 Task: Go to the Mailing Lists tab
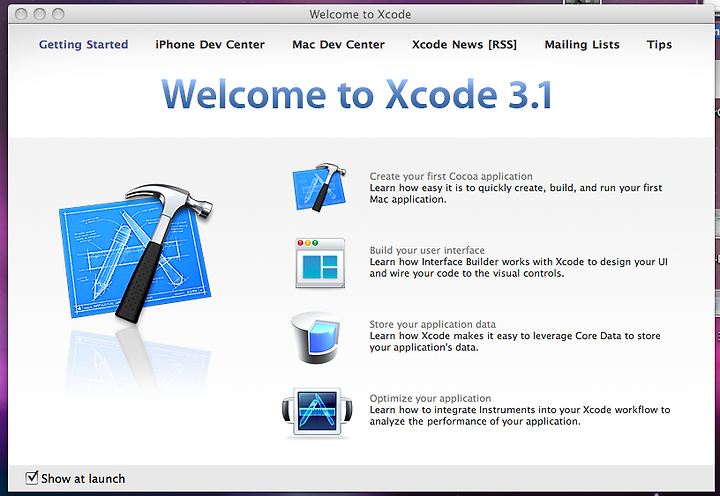(582, 45)
